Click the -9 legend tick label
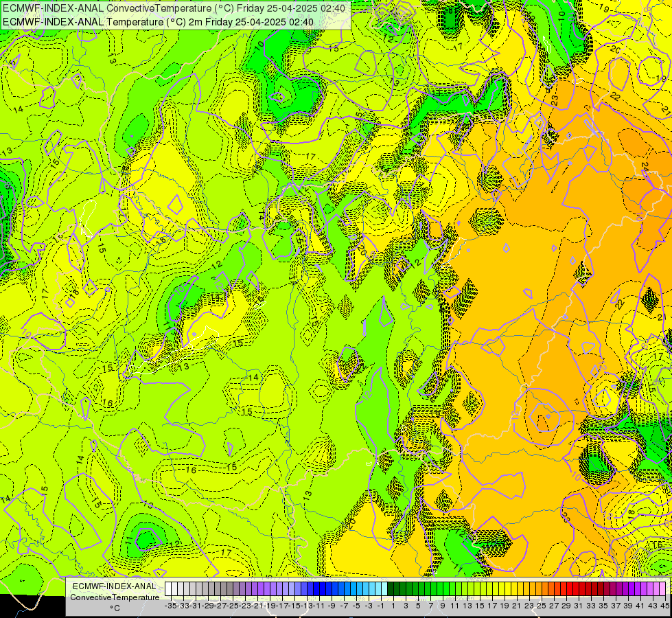 pyautogui.click(x=332, y=606)
